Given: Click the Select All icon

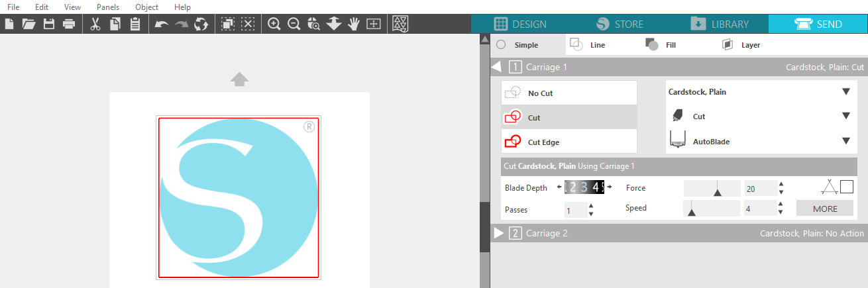Looking at the screenshot, I should pyautogui.click(x=228, y=24).
